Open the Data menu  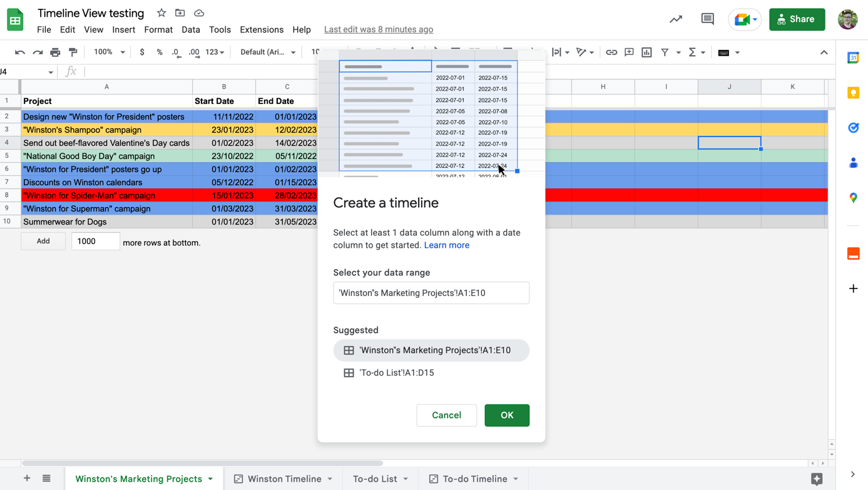click(x=191, y=29)
